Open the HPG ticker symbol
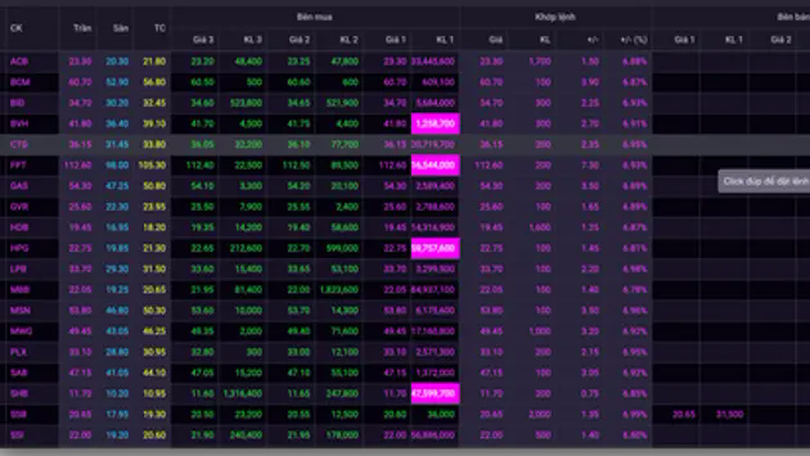 (x=19, y=248)
